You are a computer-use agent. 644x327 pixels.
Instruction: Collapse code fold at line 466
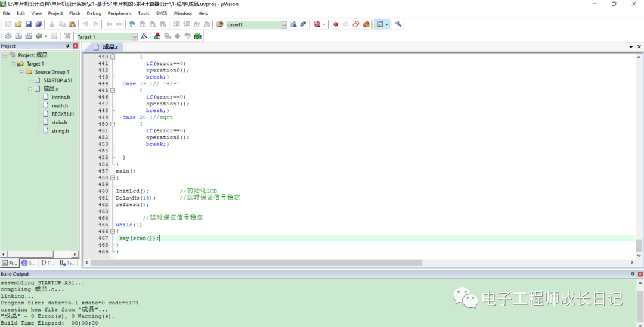(x=113, y=232)
